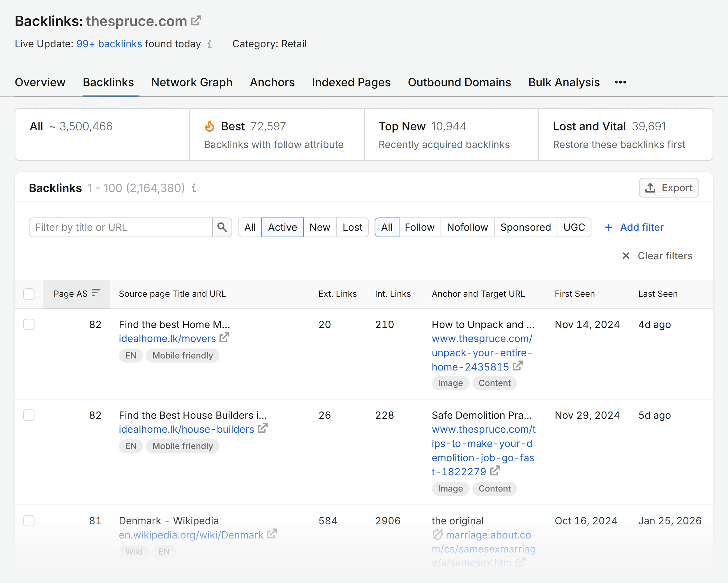Select the Lost status filter
Viewport: 728px width, 583px height.
point(353,227)
